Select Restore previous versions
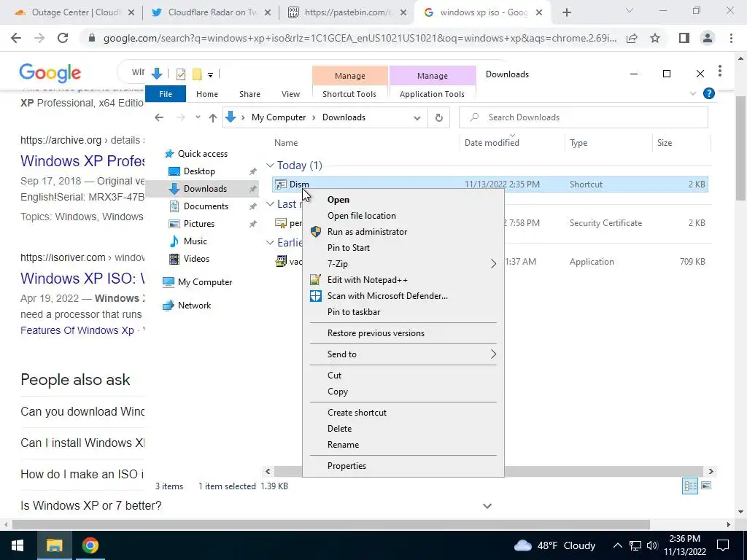Screen dimensions: 747x560 403,333
